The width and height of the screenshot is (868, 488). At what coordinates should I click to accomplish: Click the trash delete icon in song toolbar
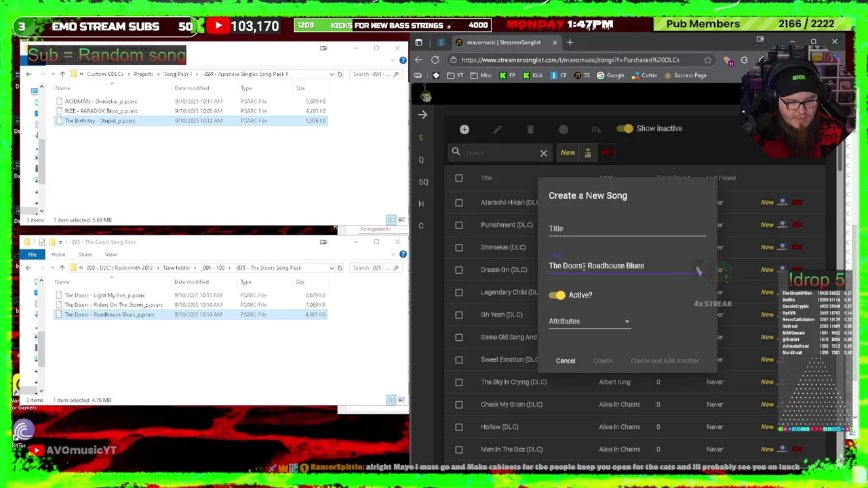click(530, 129)
